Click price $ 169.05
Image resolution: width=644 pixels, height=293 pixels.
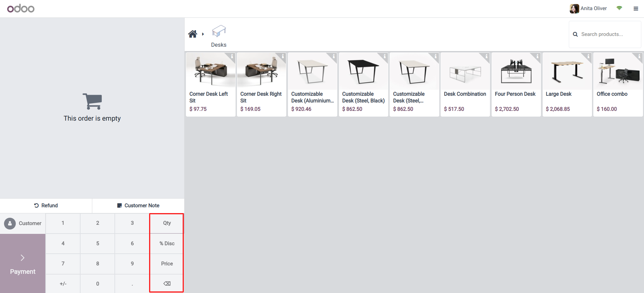click(250, 109)
